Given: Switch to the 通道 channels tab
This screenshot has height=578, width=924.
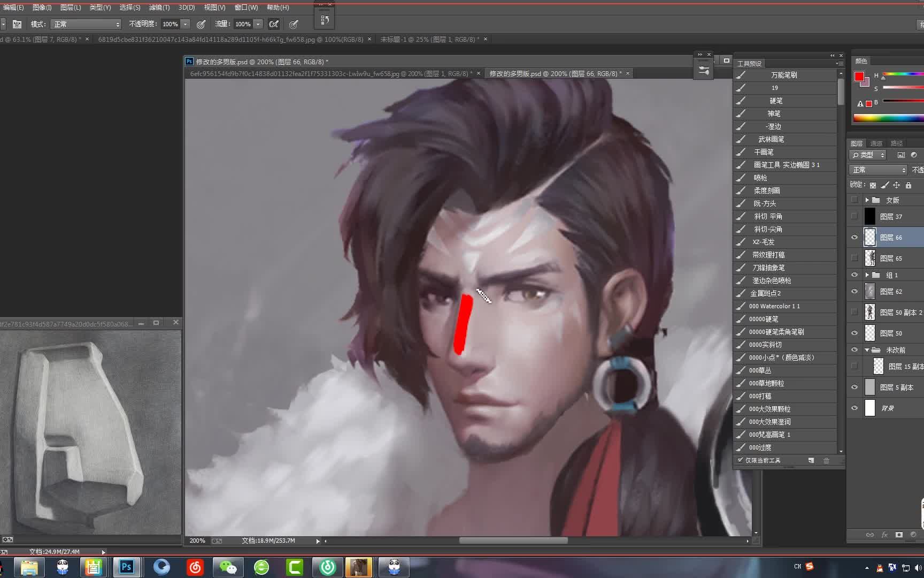Looking at the screenshot, I should (876, 143).
